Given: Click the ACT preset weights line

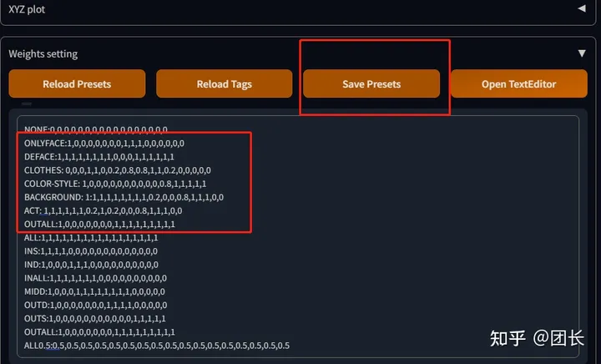Looking at the screenshot, I should click(104, 210).
